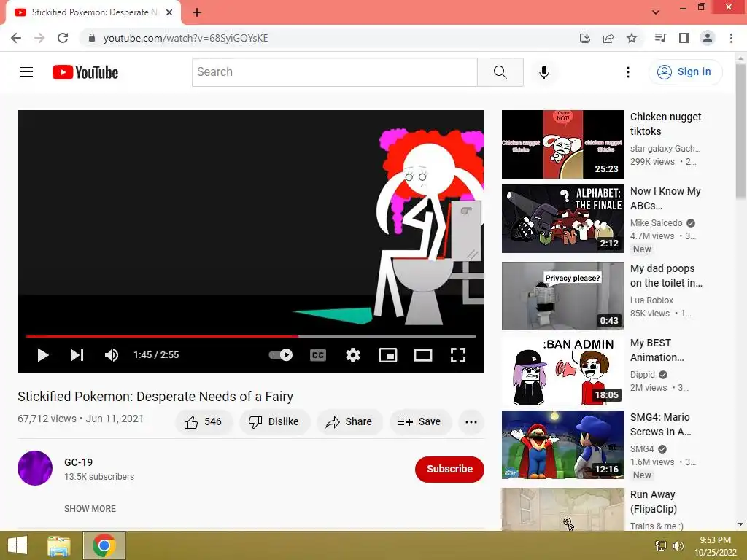The image size is (747, 560).
Task: Focus the YouTube Search field
Action: click(x=334, y=72)
